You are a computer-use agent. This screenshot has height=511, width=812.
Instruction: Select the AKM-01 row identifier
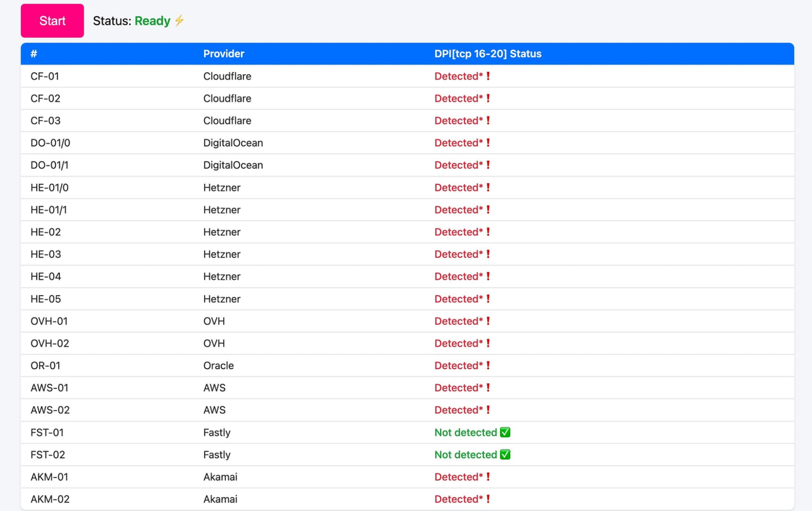click(49, 477)
